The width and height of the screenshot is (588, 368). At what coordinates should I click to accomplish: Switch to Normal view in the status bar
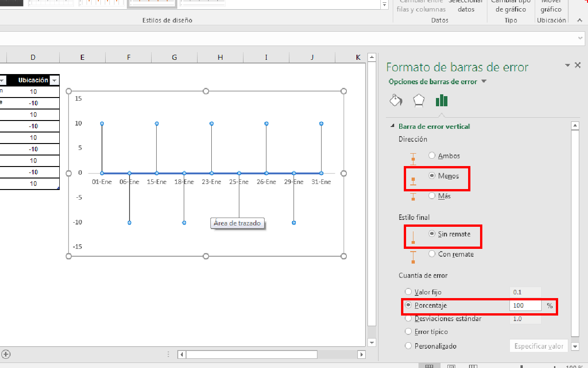tap(430, 366)
